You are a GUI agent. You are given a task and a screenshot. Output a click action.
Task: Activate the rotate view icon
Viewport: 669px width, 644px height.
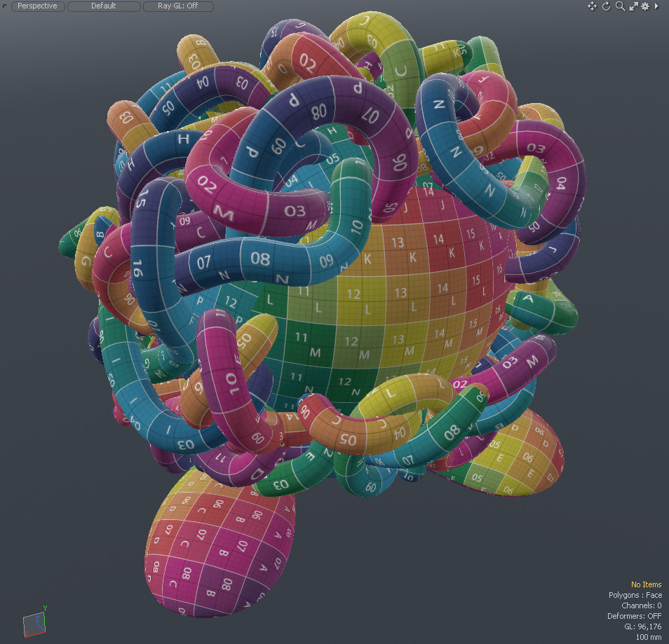coord(606,6)
